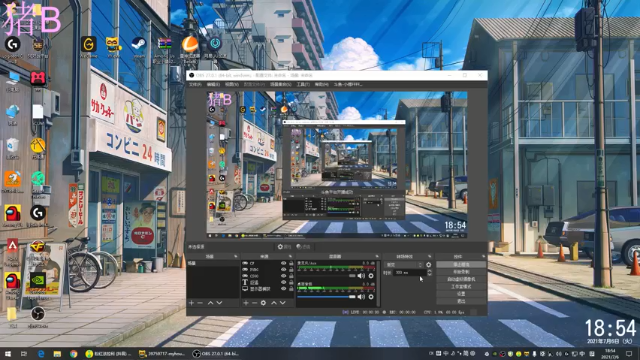Open the This PC desktop icon
This screenshot has height=360, width=640.
click(x=12, y=79)
